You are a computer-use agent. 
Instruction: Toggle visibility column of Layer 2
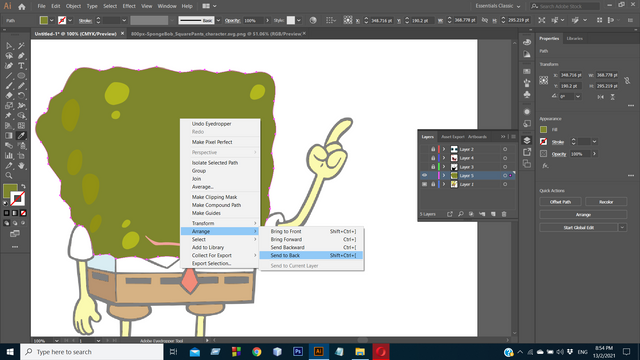(424, 149)
